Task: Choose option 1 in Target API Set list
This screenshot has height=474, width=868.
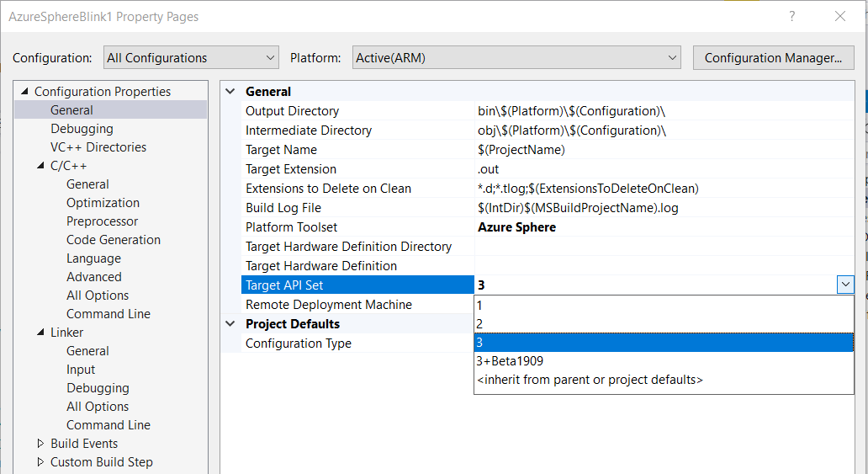Action: [x=480, y=305]
